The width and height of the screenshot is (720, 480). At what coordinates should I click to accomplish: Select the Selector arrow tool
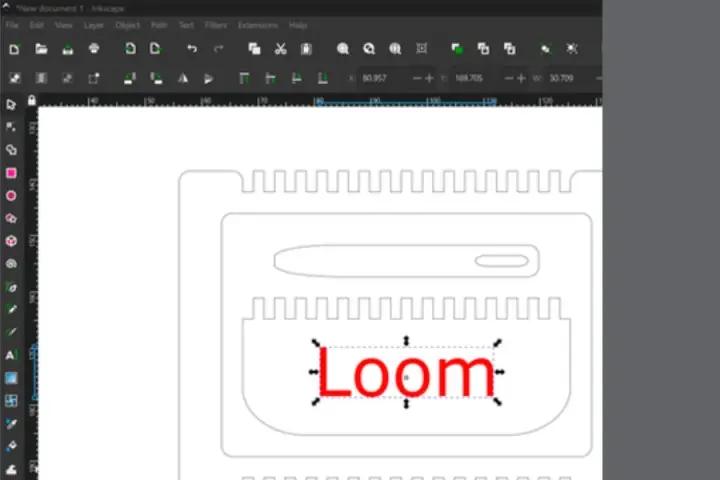click(x=11, y=105)
